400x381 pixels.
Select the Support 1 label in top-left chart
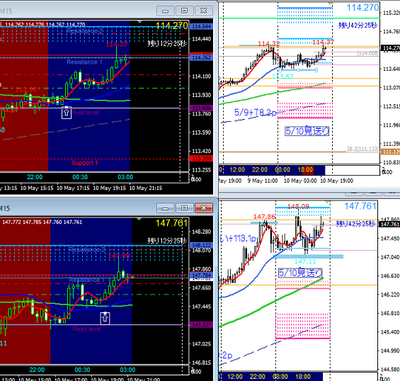click(x=85, y=163)
